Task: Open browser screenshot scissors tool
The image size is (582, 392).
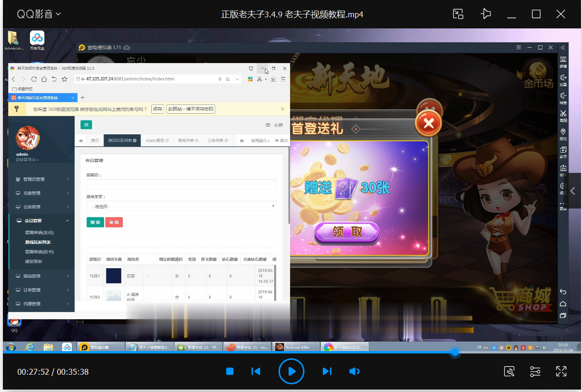Action: tap(260, 79)
